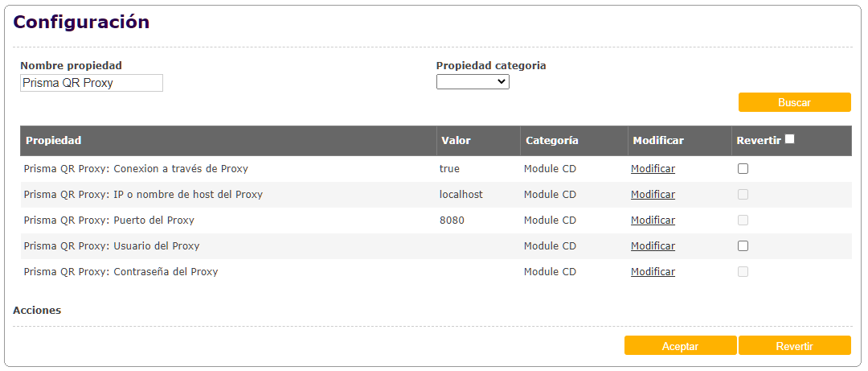Check Revertir for IP o nombre de host
The width and height of the screenshot is (868, 371).
click(743, 195)
